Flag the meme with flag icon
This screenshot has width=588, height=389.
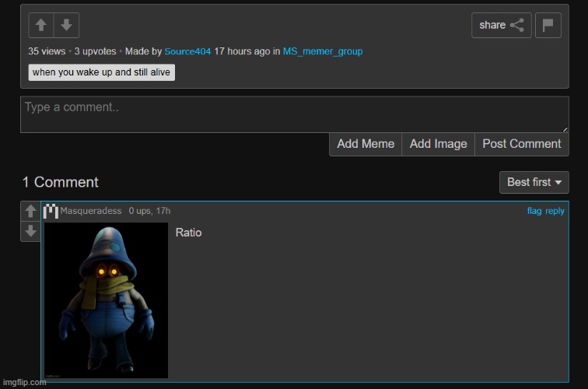(548, 25)
